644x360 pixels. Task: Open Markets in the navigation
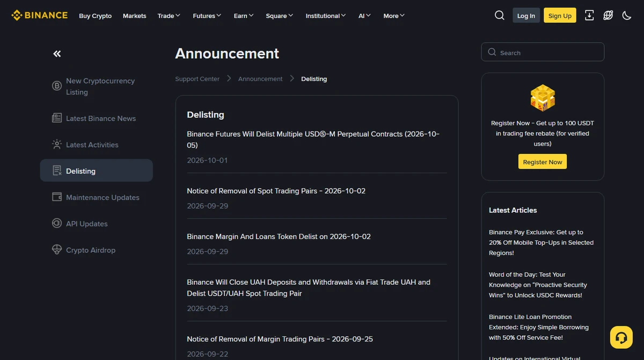pyautogui.click(x=134, y=16)
